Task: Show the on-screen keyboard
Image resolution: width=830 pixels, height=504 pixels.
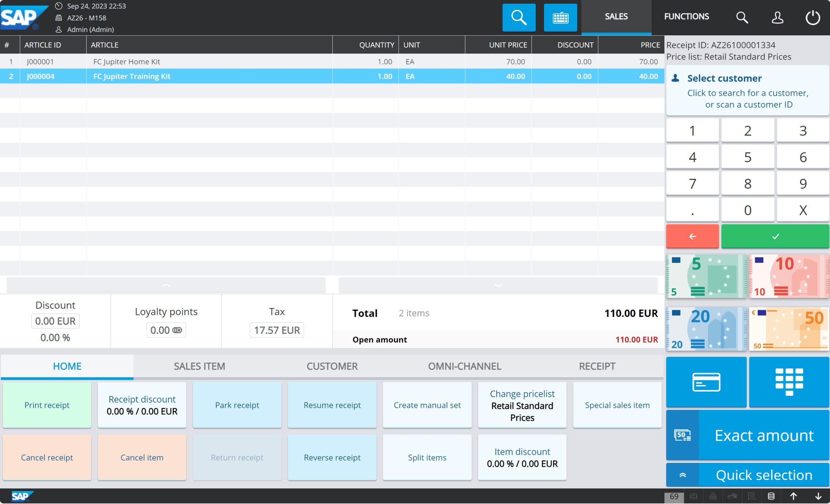Action: pyautogui.click(x=561, y=17)
